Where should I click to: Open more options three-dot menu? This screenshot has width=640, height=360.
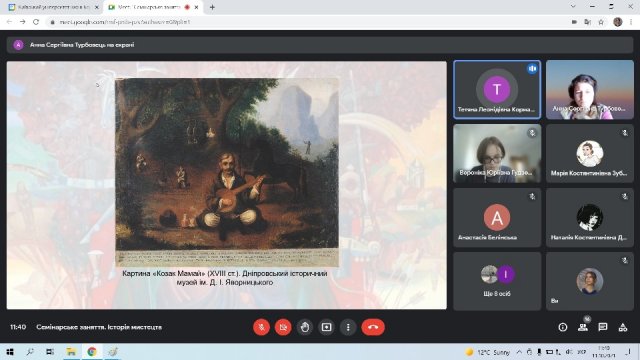coord(348,327)
